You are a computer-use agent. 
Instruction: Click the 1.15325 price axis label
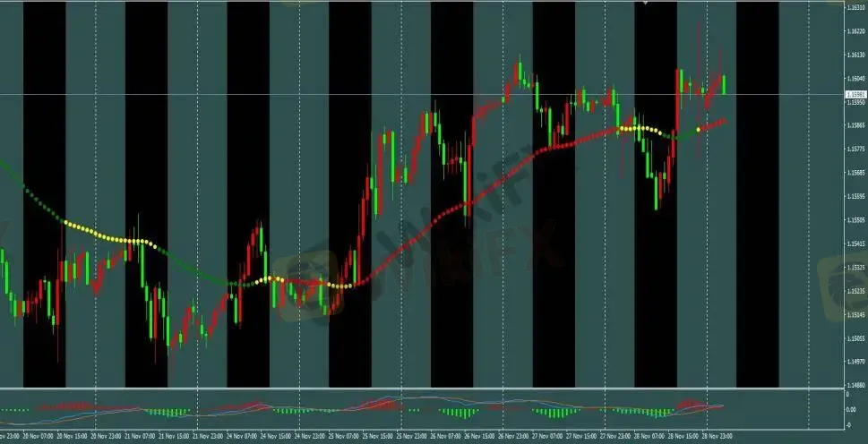[x=855, y=268]
